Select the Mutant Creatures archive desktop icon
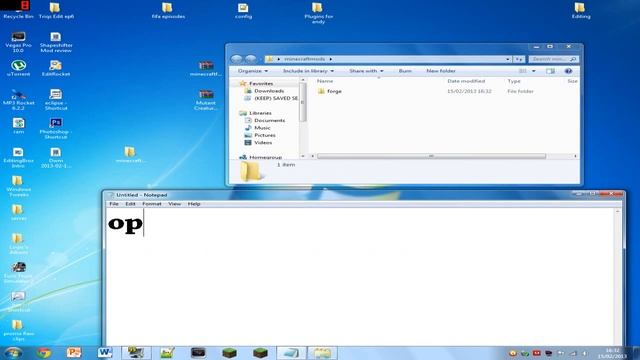Image resolution: width=640 pixels, height=360 pixels. tap(206, 100)
